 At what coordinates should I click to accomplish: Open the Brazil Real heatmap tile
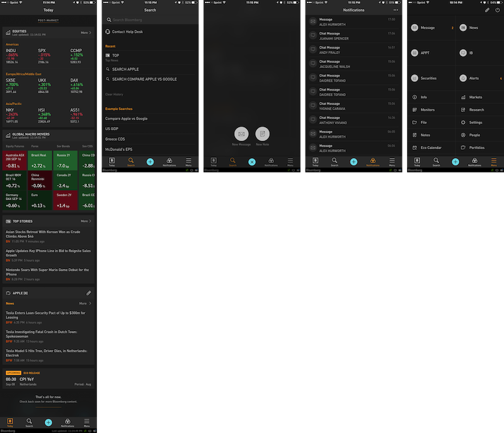(40, 160)
